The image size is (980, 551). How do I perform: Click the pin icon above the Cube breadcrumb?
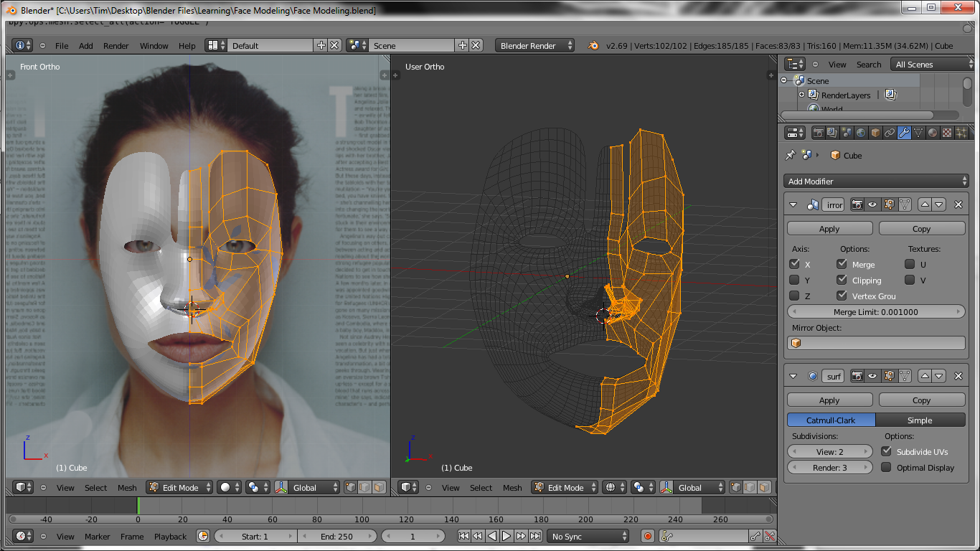coord(792,155)
